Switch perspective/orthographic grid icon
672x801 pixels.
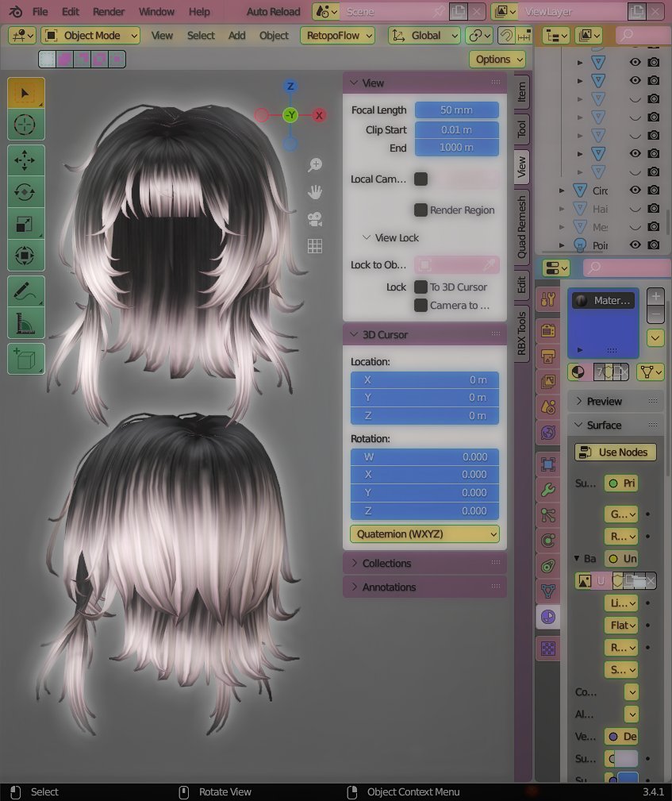pyautogui.click(x=315, y=246)
